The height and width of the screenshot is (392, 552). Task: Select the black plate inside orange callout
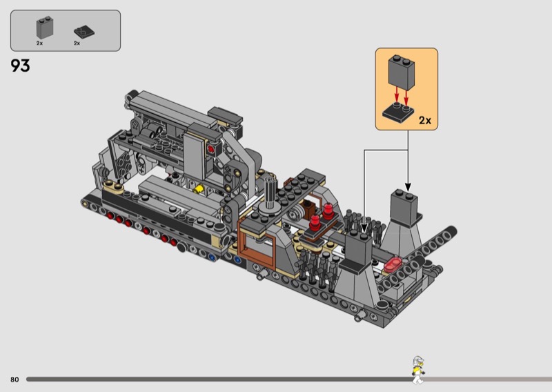coord(397,111)
